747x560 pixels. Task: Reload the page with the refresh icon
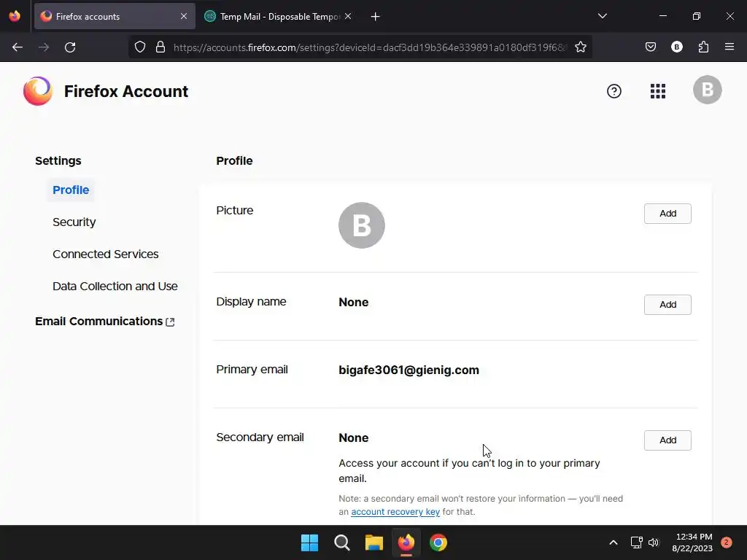[70, 47]
